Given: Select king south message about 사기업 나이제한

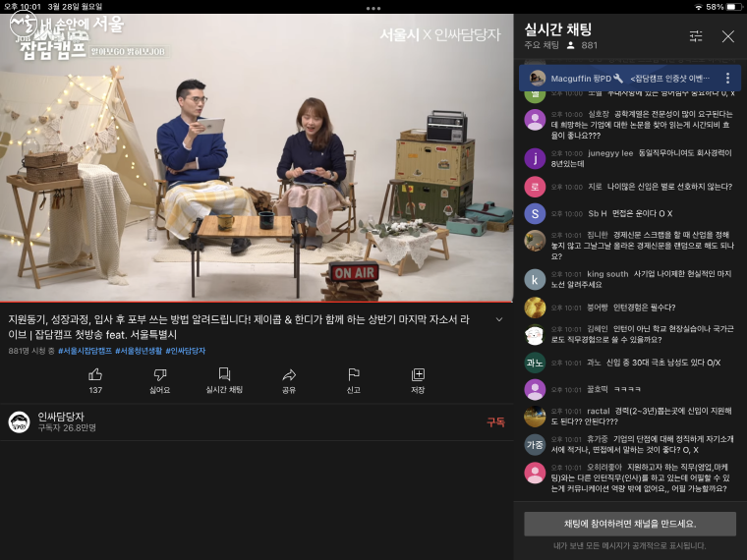Looking at the screenshot, I should tap(641, 280).
